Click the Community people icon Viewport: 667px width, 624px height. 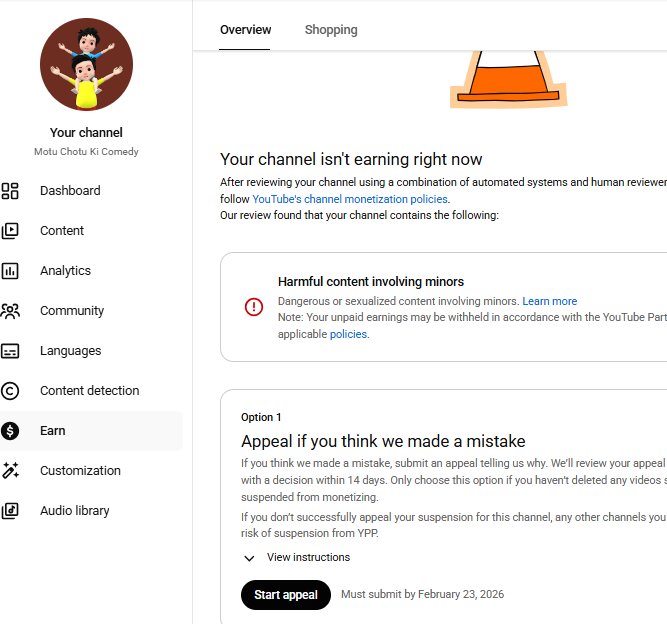click(x=10, y=311)
